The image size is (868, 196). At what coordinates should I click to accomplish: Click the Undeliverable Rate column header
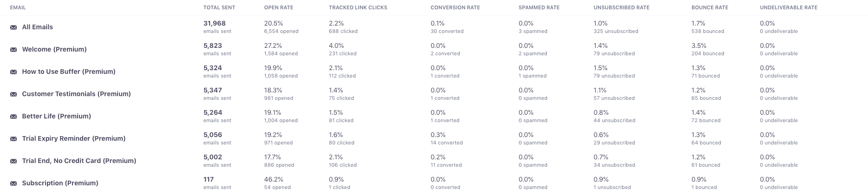[x=789, y=7]
